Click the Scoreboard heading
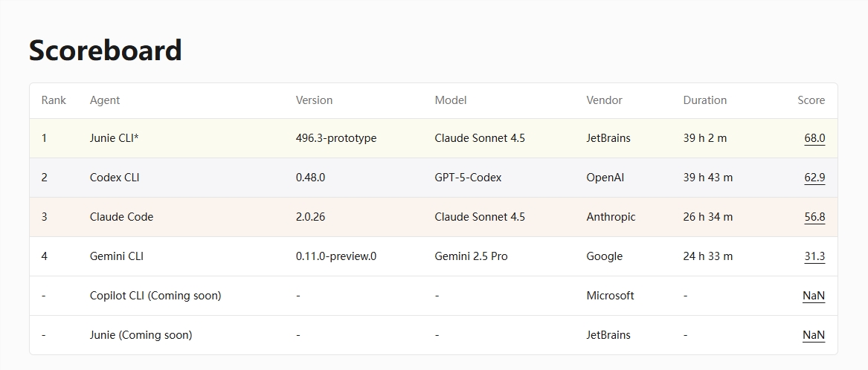868x370 pixels. 106,51
